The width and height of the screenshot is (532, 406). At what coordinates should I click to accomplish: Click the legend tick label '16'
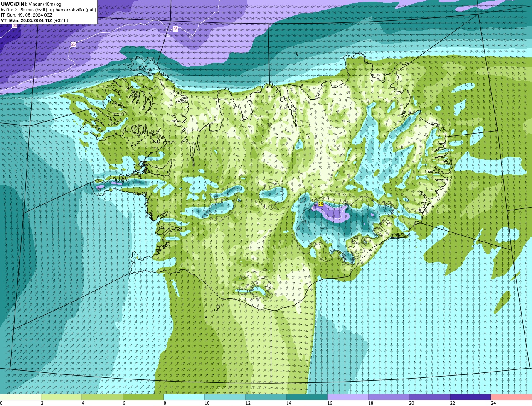(330, 403)
